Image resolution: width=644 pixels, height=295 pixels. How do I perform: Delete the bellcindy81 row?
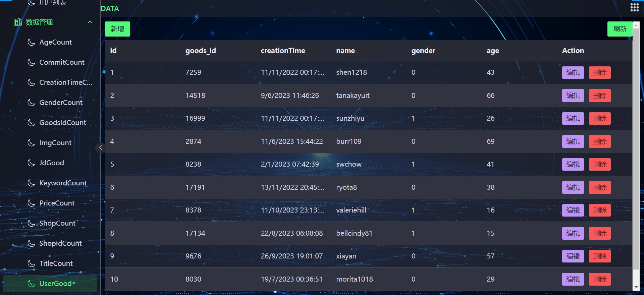600,233
